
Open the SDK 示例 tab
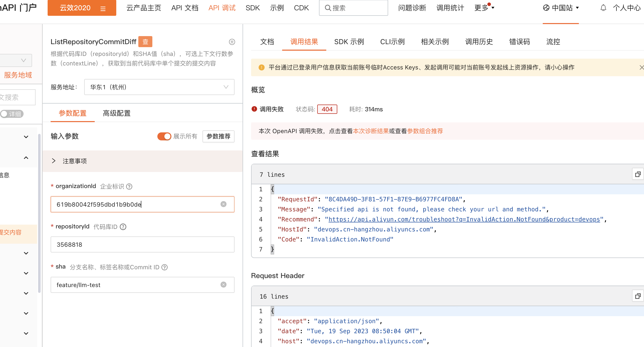tap(349, 42)
